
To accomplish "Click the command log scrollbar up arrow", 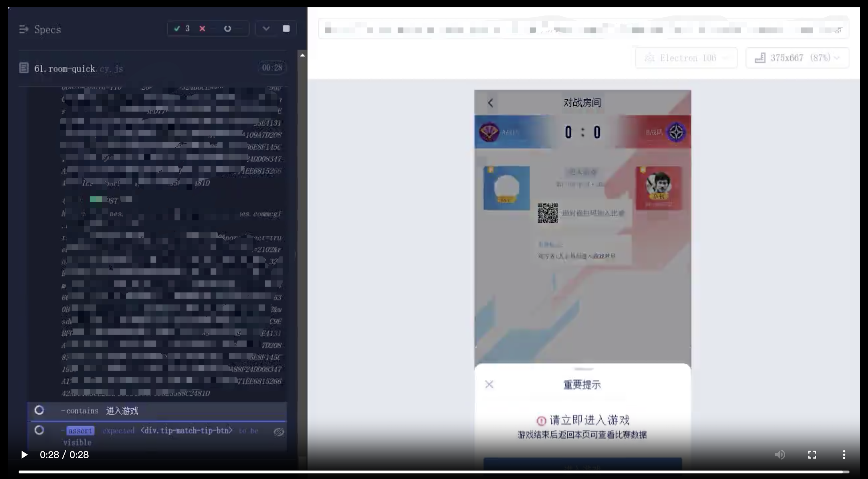I will click(x=302, y=55).
